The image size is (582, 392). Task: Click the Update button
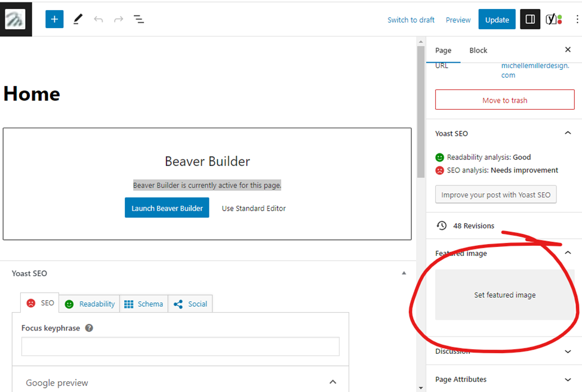497,19
